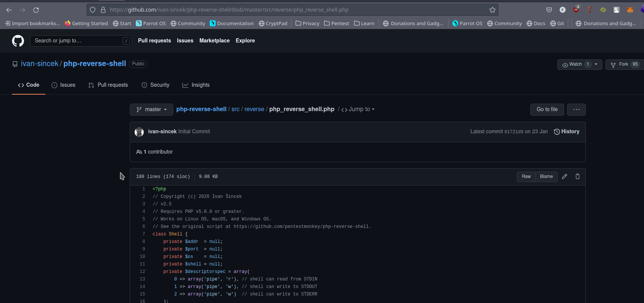This screenshot has width=644, height=303.
Task: Open the Docs bookmark
Action: [536, 23]
